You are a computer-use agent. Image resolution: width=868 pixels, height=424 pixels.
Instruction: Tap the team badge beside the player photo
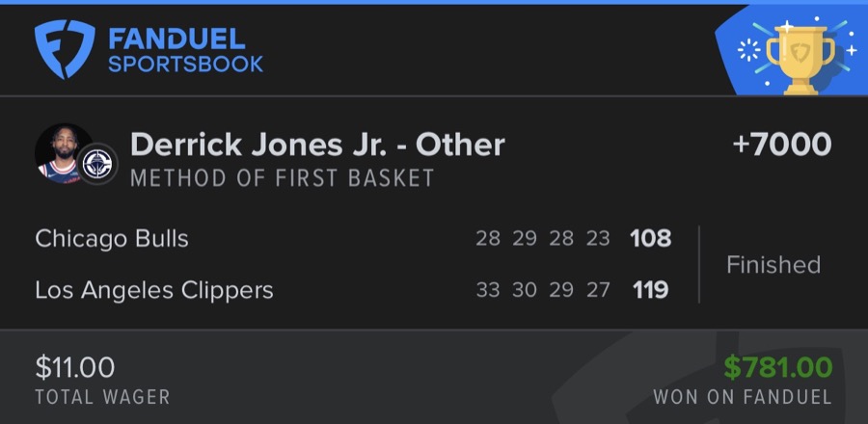pyautogui.click(x=97, y=163)
